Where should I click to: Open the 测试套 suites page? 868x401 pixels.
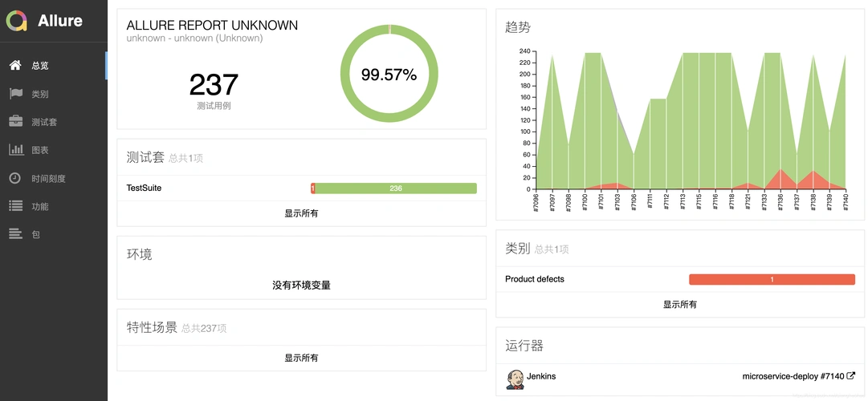tap(54, 122)
